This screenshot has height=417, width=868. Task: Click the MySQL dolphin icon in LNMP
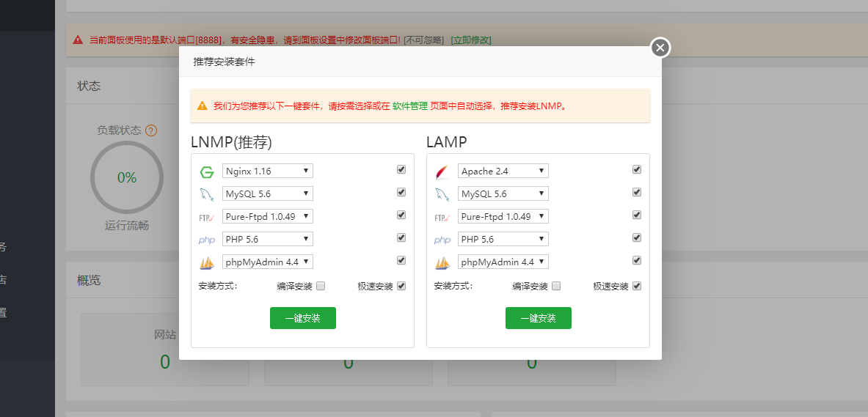pos(206,194)
